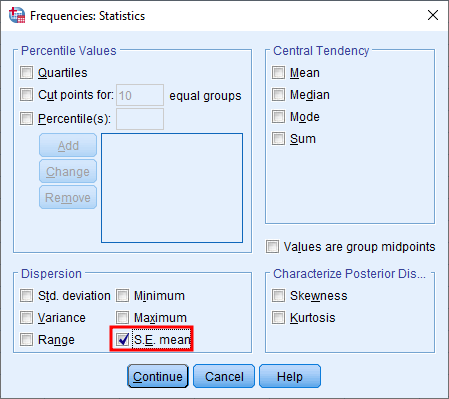
Task: Click the percentile values list box
Action: [172, 188]
